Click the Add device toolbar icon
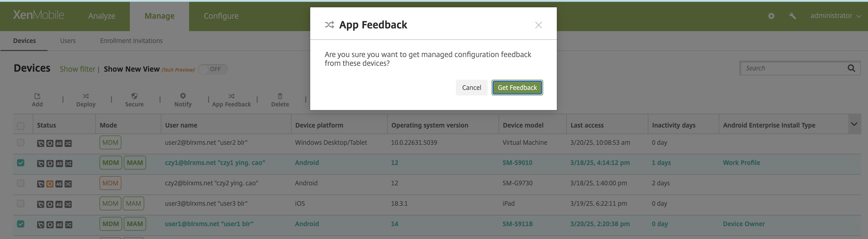The image size is (868, 239). click(x=37, y=96)
